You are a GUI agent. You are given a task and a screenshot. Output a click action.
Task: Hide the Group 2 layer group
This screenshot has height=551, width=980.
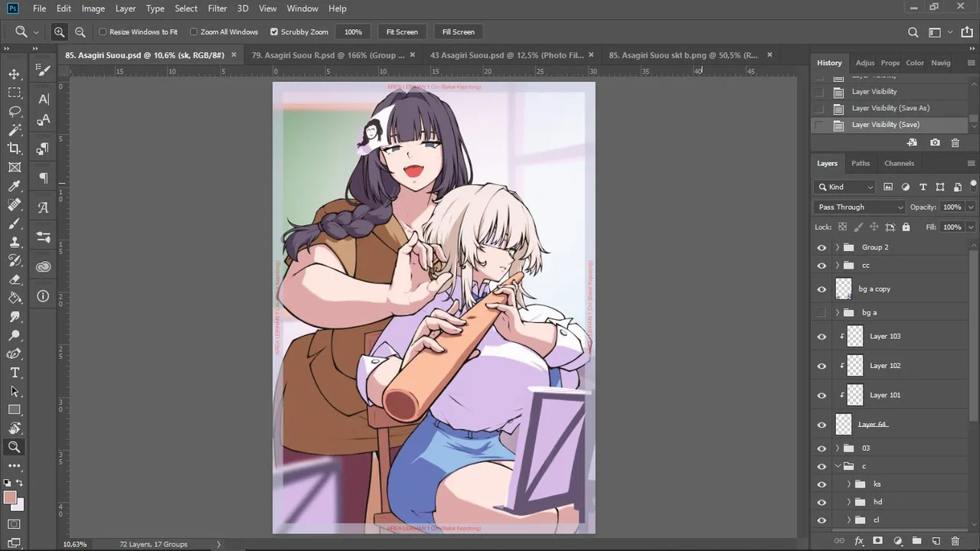coord(822,247)
